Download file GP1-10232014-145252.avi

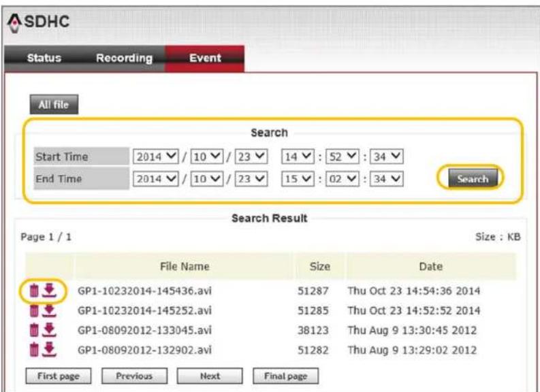tap(49, 310)
